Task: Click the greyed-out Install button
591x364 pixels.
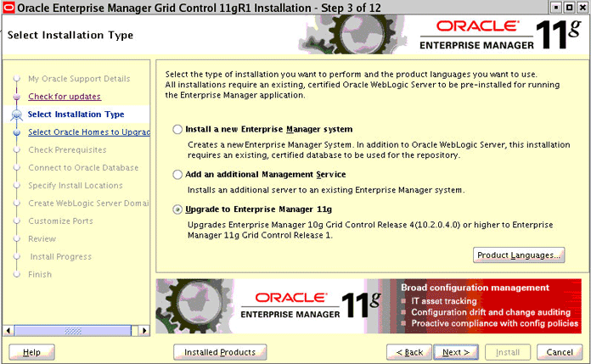Action: pos(508,352)
